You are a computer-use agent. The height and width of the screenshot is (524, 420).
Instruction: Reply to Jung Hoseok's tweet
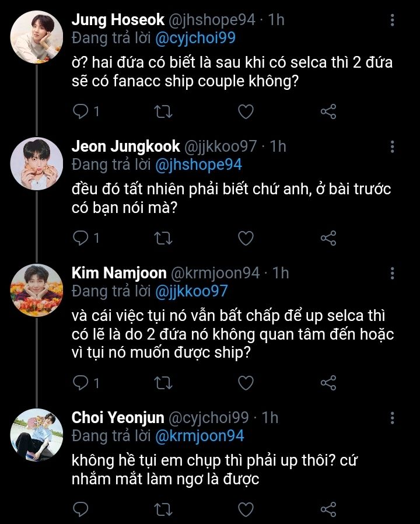[x=80, y=111]
